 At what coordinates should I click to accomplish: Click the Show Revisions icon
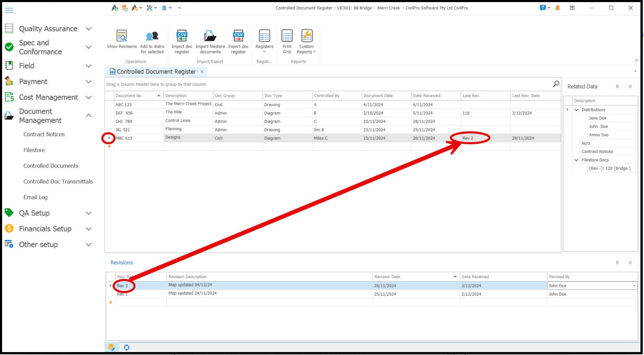(122, 36)
